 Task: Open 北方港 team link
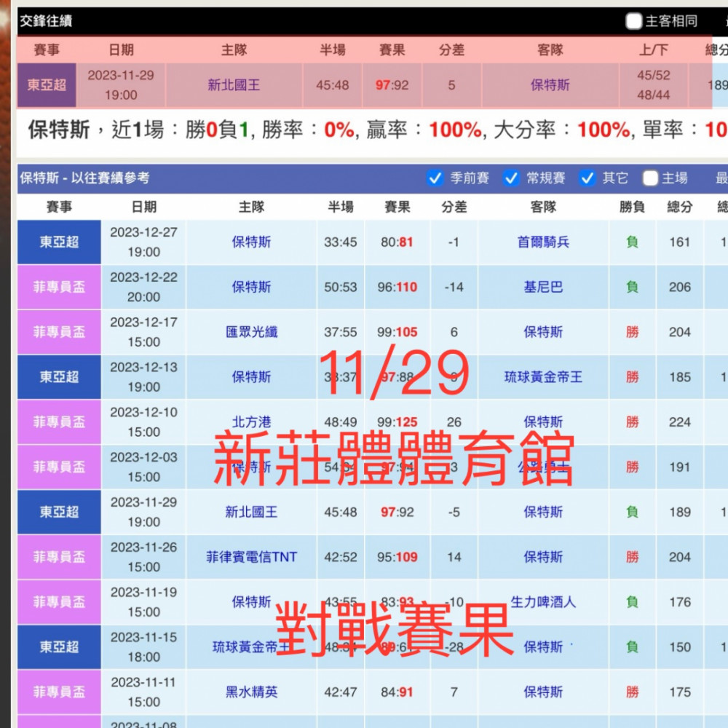(252, 422)
